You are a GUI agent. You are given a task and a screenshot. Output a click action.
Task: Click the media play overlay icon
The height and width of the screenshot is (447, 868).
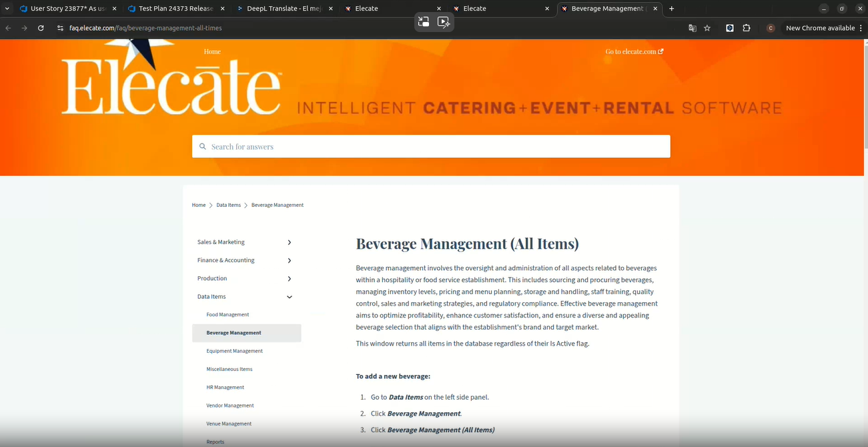click(x=444, y=21)
